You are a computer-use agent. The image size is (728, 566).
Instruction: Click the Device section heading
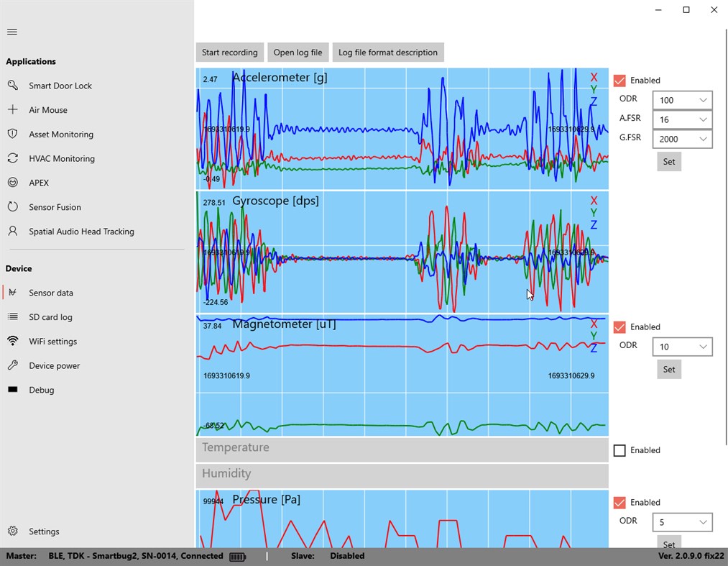(x=19, y=268)
